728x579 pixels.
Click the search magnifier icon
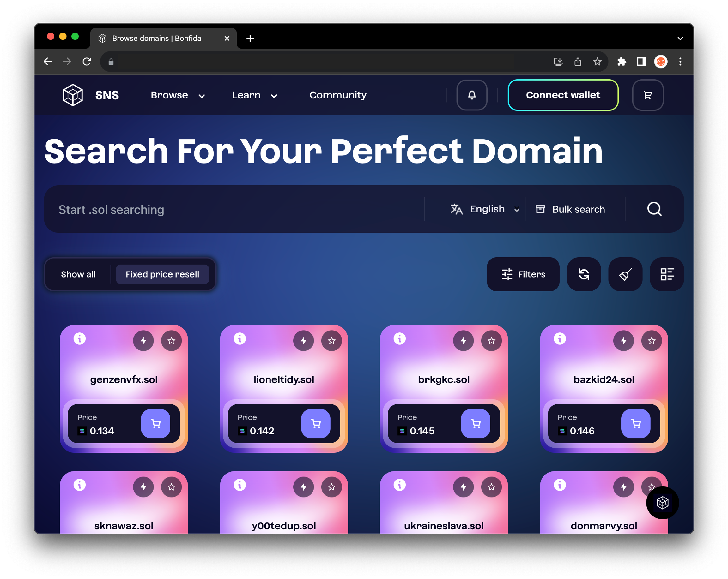[654, 209]
